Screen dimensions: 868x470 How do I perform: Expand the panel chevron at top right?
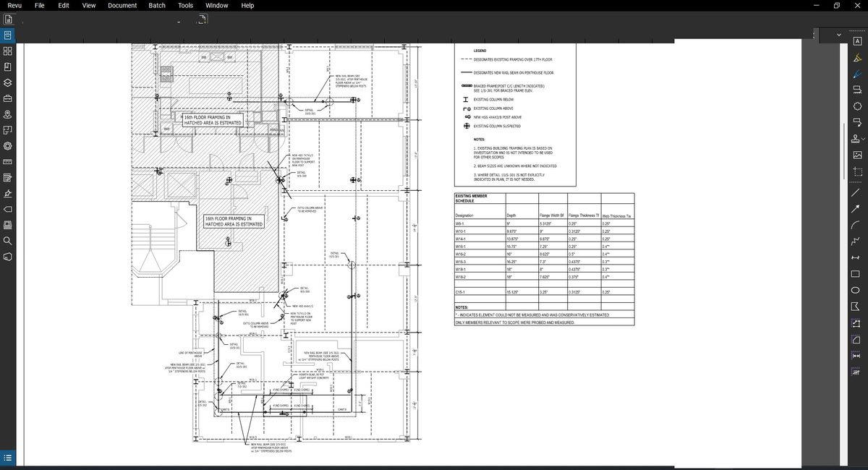[839, 33]
